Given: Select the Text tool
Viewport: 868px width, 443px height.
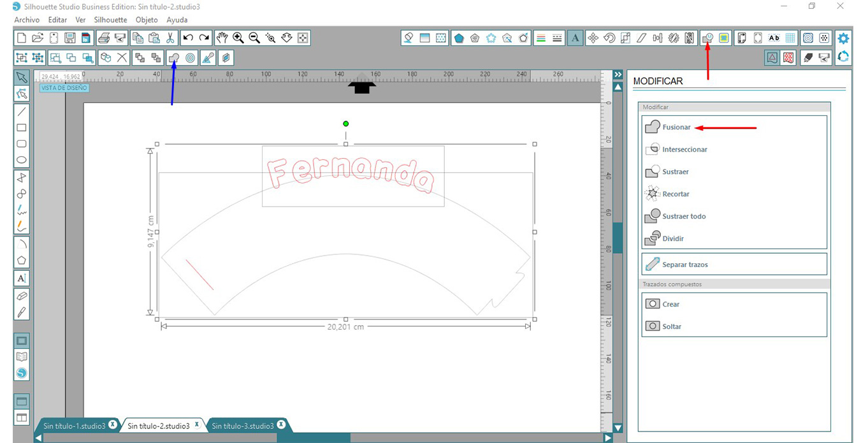Looking at the screenshot, I should (x=21, y=278).
